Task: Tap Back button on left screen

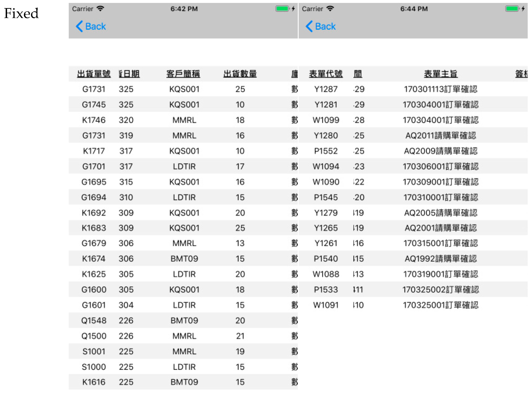Action: pyautogui.click(x=95, y=26)
